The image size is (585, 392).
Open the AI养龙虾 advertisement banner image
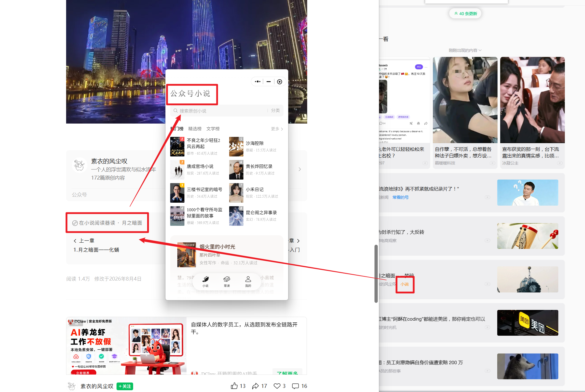pos(126,346)
